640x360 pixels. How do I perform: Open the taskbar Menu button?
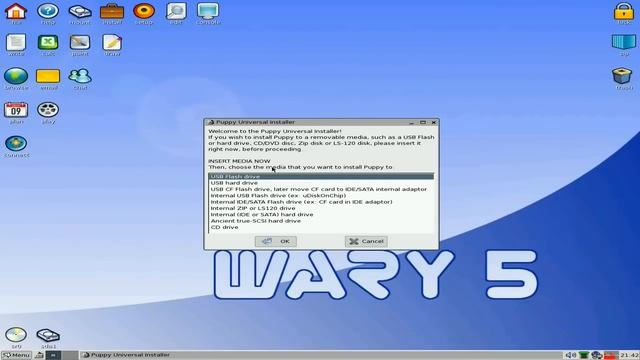tap(16, 356)
